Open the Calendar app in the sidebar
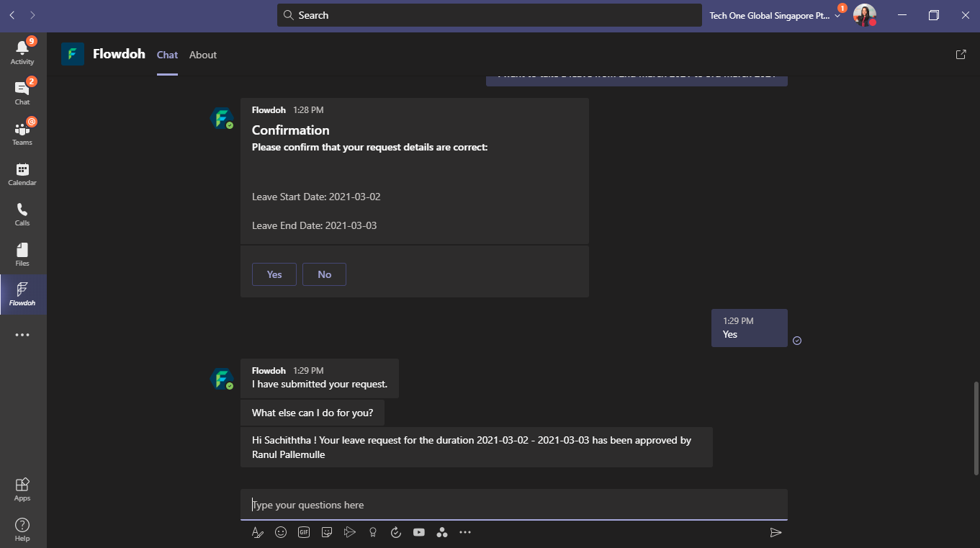This screenshot has height=548, width=980. [x=22, y=174]
